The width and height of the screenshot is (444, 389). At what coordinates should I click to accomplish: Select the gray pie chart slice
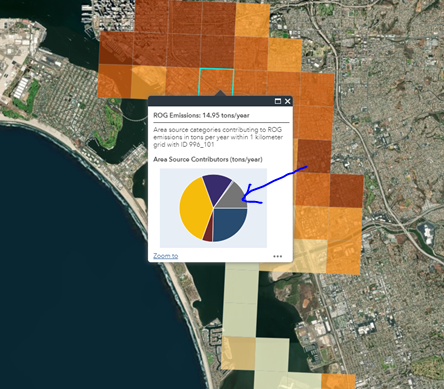(x=235, y=198)
